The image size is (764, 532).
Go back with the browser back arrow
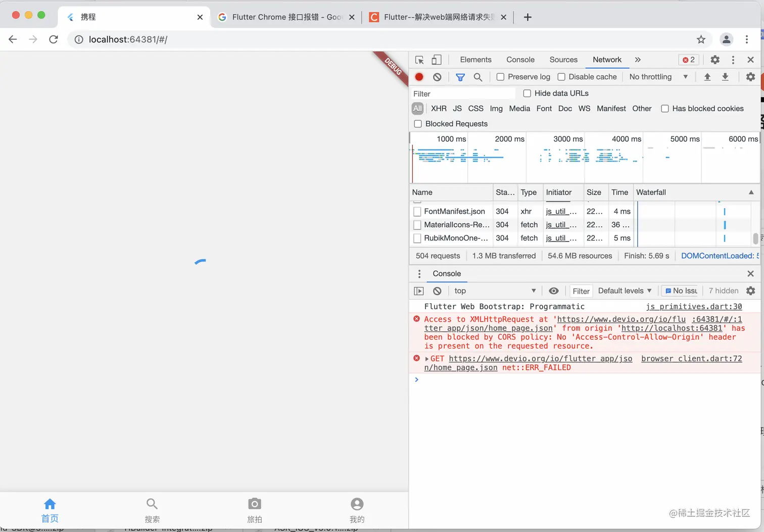point(13,39)
